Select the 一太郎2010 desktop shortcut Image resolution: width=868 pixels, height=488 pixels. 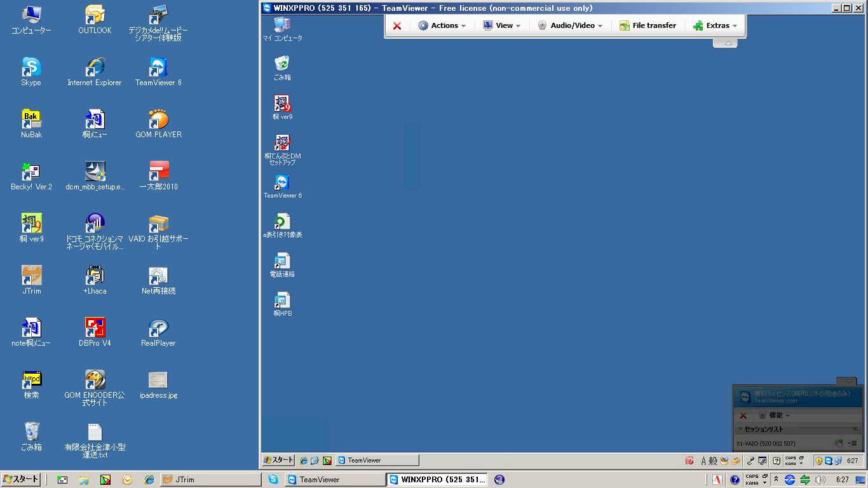(x=158, y=176)
